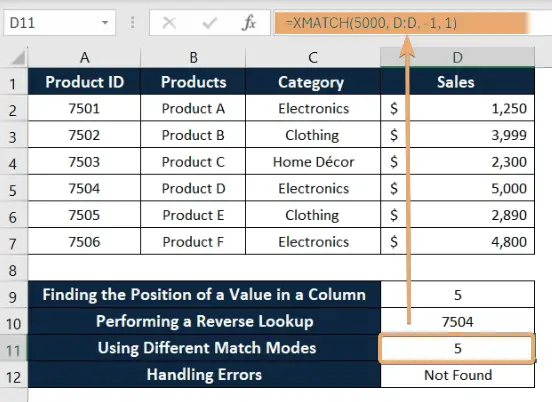Click the Enter checkmark formula icon
Viewport: 552px width, 402px height.
[209, 23]
